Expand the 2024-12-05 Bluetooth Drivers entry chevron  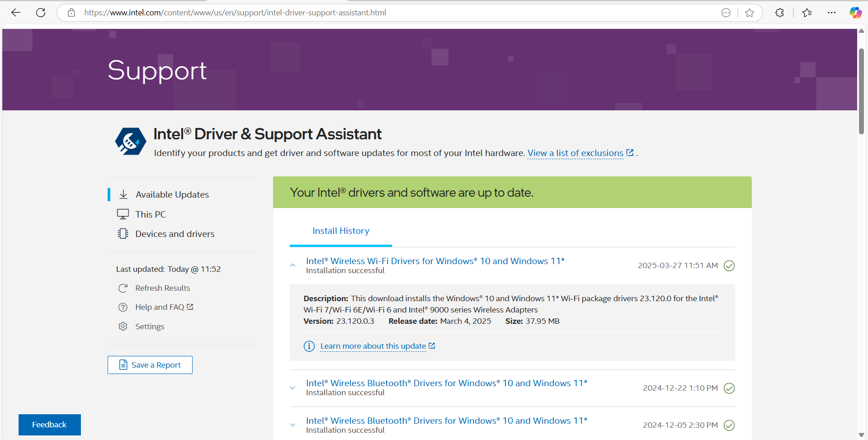293,425
